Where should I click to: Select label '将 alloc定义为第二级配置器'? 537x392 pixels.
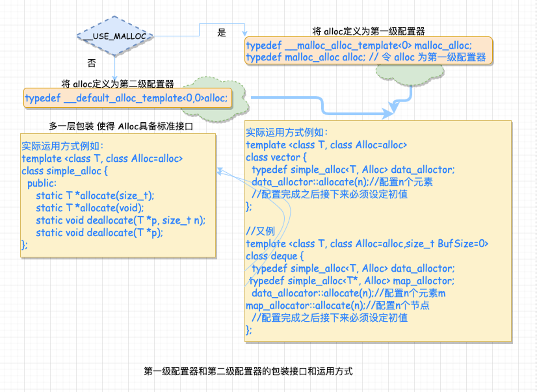click(x=118, y=84)
